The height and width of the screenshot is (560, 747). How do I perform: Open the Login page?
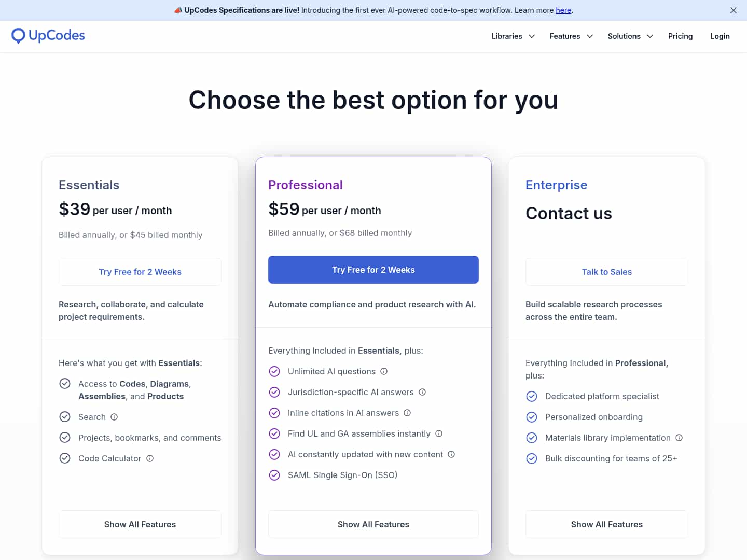point(720,36)
